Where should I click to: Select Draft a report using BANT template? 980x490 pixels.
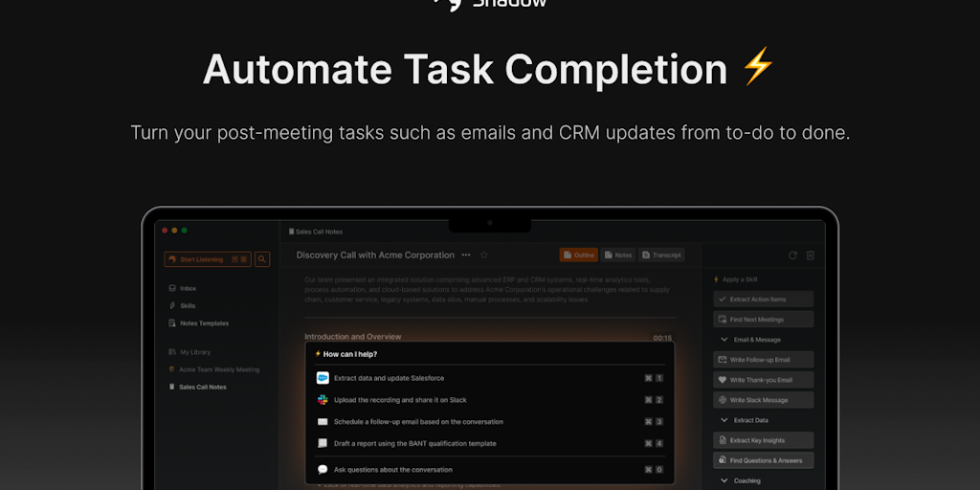pos(490,443)
